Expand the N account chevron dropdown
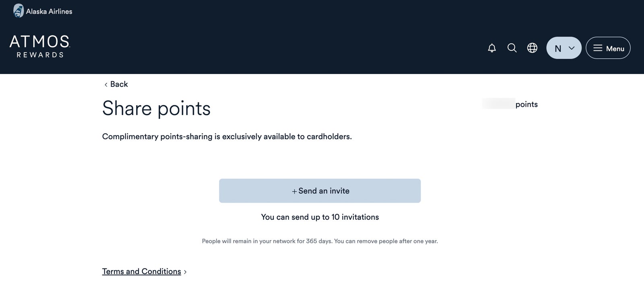This screenshot has height=297, width=644. click(571, 48)
